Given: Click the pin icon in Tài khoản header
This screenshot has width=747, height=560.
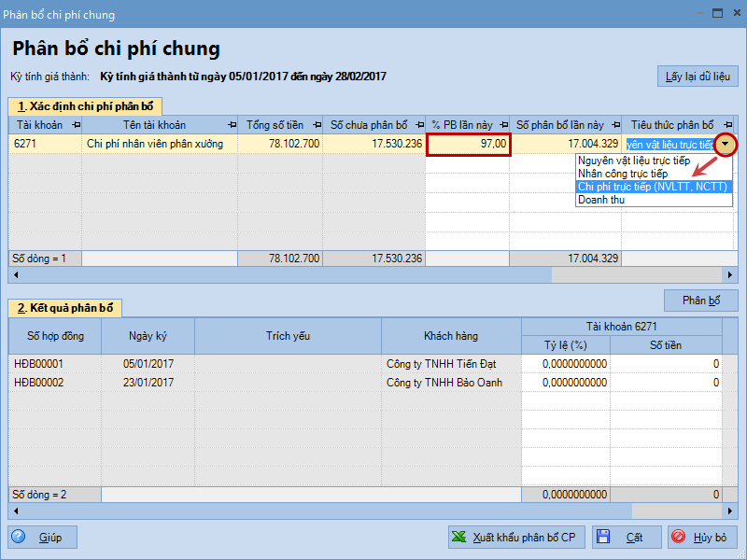Looking at the screenshot, I should click(x=76, y=125).
